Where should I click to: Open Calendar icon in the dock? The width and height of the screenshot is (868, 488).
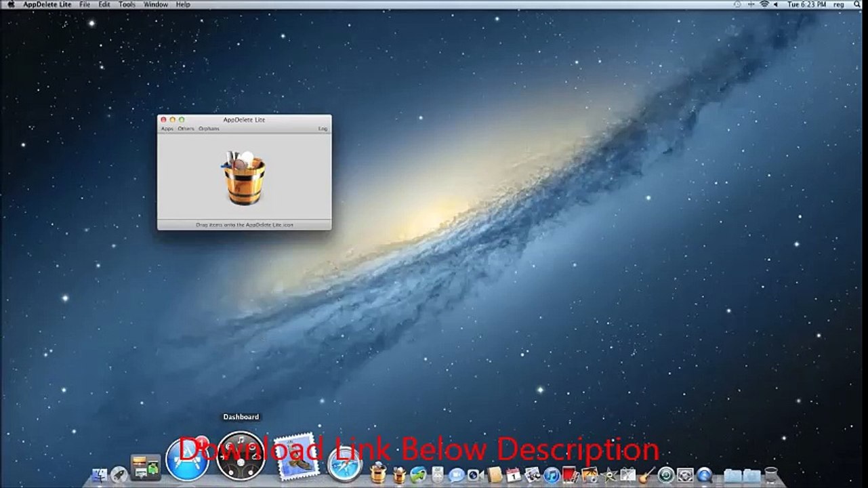click(x=514, y=474)
